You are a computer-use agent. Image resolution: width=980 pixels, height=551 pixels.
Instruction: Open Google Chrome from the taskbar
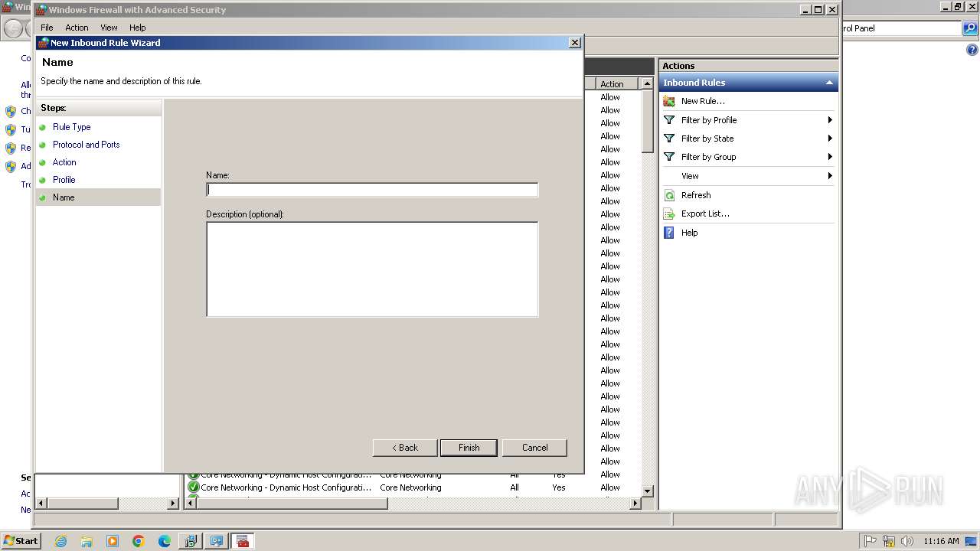click(139, 541)
